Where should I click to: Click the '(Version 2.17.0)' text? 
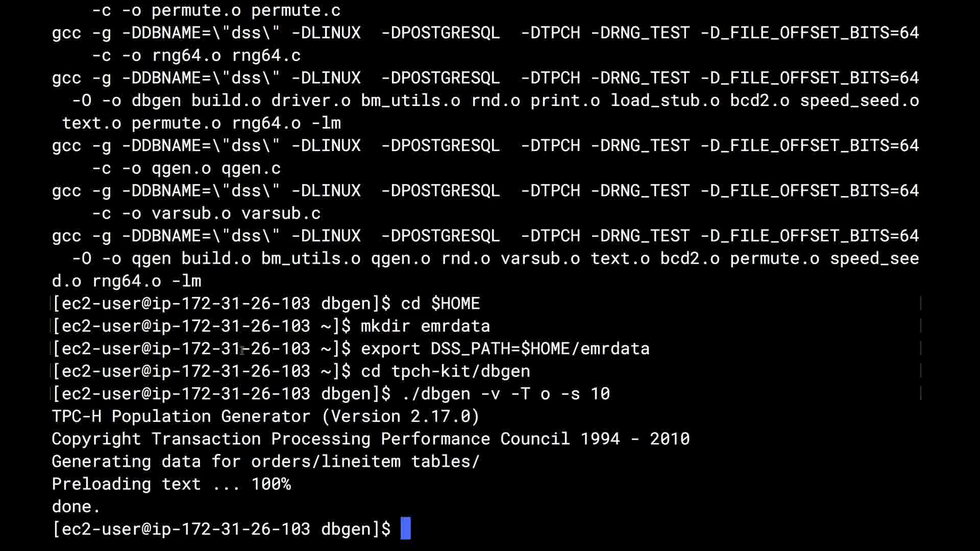[x=401, y=416]
